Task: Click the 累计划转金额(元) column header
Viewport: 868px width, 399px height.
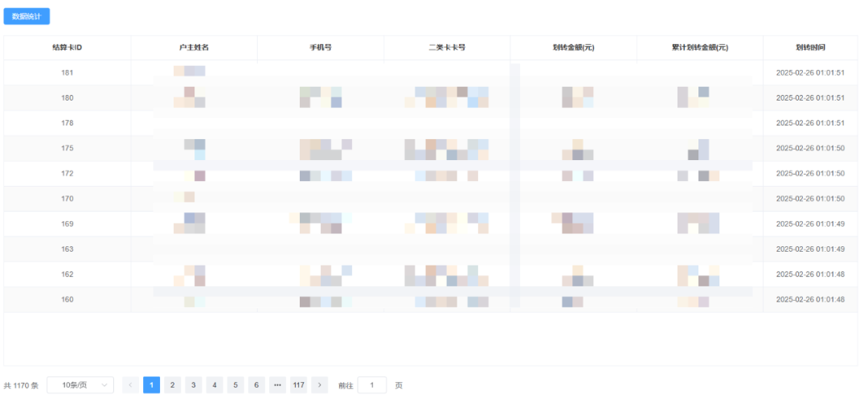Action: (x=699, y=47)
